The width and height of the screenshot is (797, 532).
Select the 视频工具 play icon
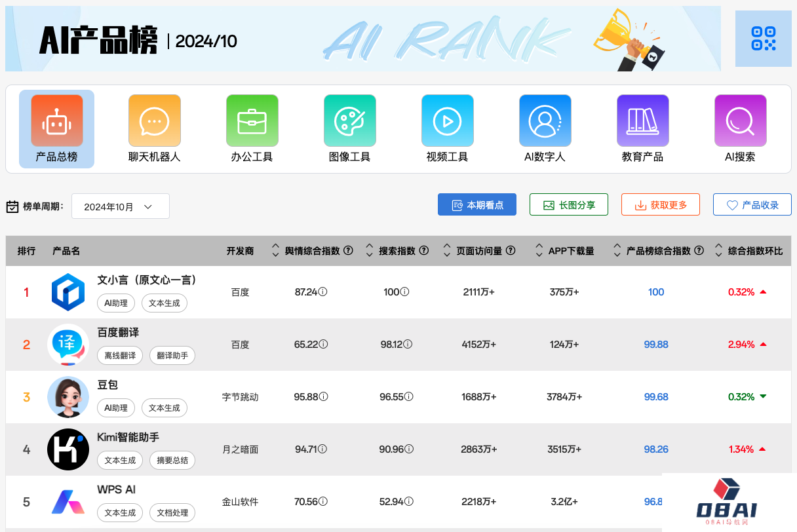[x=448, y=121]
